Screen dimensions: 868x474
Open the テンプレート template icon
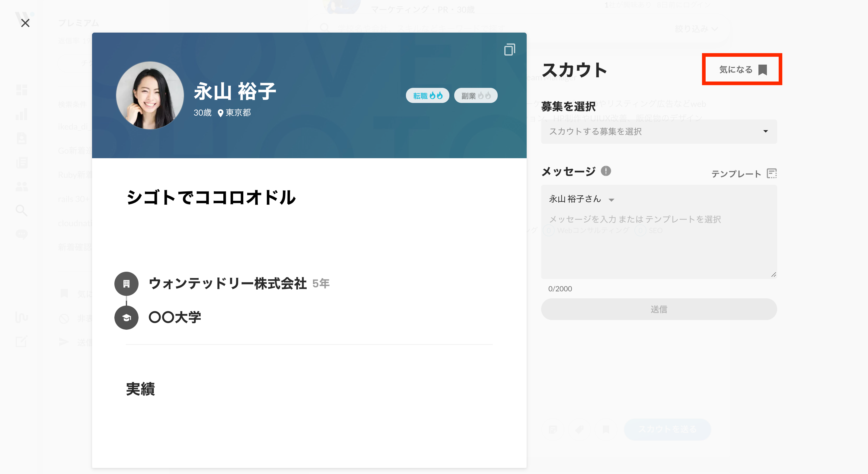pos(771,174)
